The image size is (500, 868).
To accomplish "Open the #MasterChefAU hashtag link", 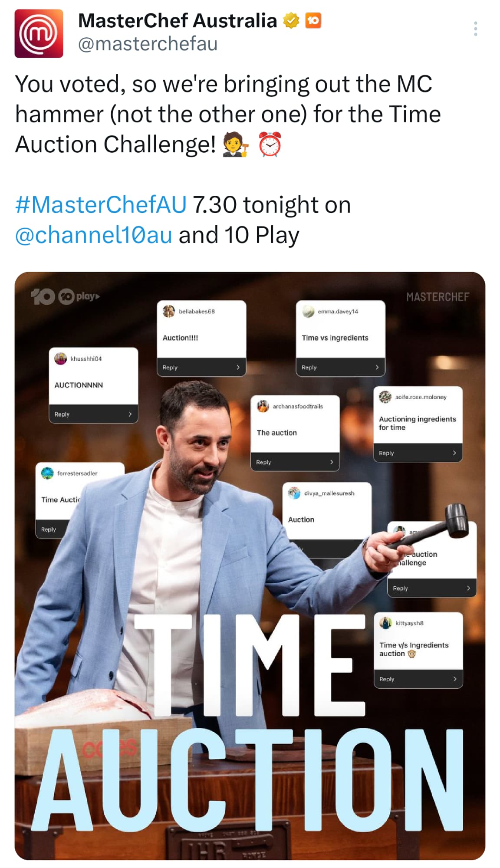I will (101, 204).
